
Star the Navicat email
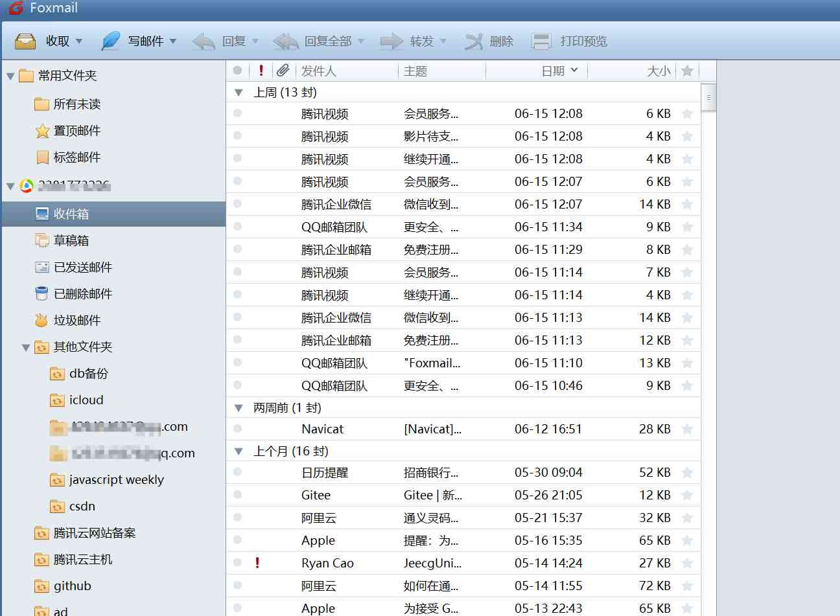[x=688, y=429]
